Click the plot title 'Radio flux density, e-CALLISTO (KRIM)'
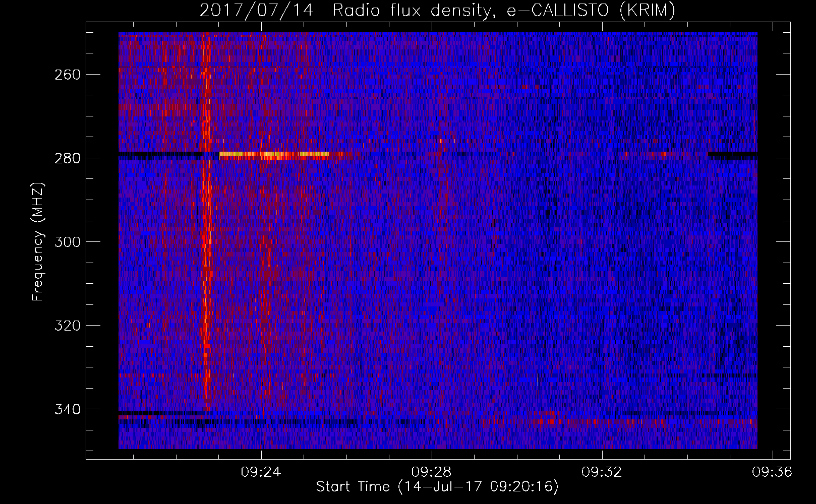This screenshot has width=816, height=504. (x=503, y=11)
